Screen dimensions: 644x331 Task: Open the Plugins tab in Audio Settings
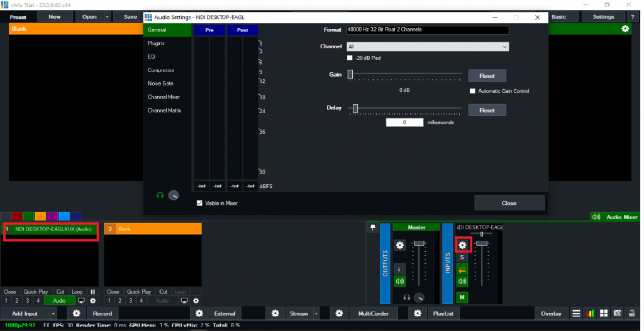[x=167, y=43]
